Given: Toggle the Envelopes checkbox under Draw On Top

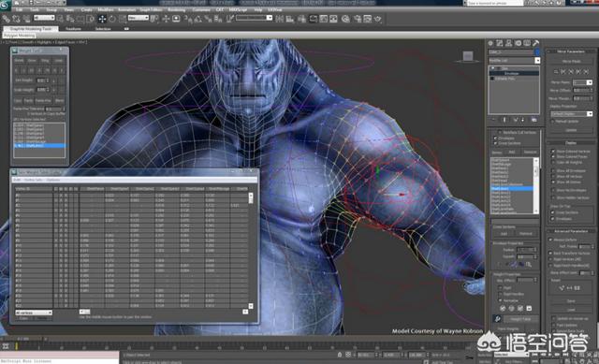Looking at the screenshot, I should [x=553, y=218].
